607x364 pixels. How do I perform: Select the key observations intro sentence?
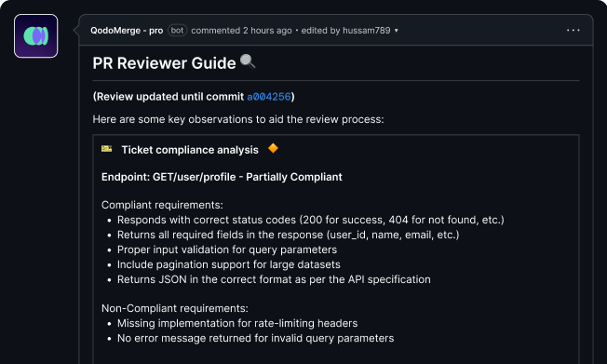tap(238, 119)
